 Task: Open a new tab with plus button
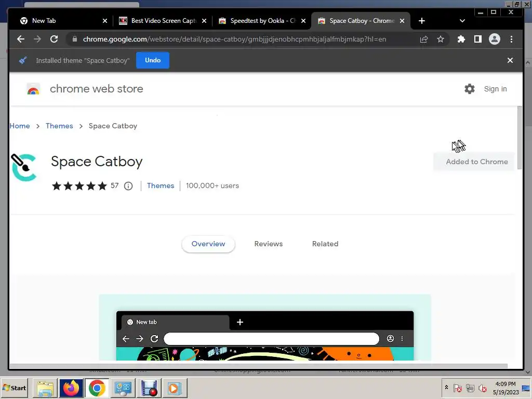click(x=422, y=21)
